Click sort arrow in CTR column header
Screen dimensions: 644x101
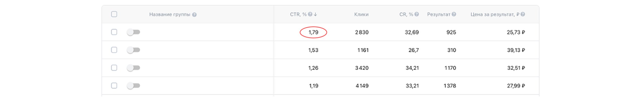click(x=315, y=14)
